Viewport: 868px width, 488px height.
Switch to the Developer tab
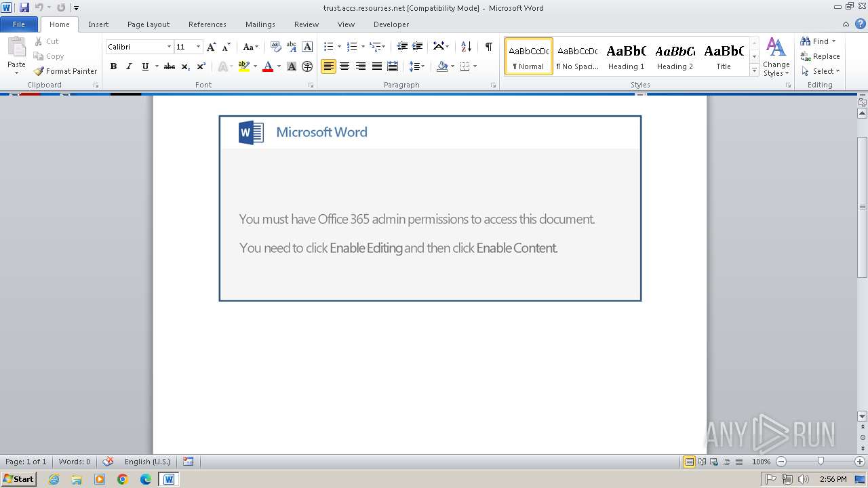coord(391,24)
